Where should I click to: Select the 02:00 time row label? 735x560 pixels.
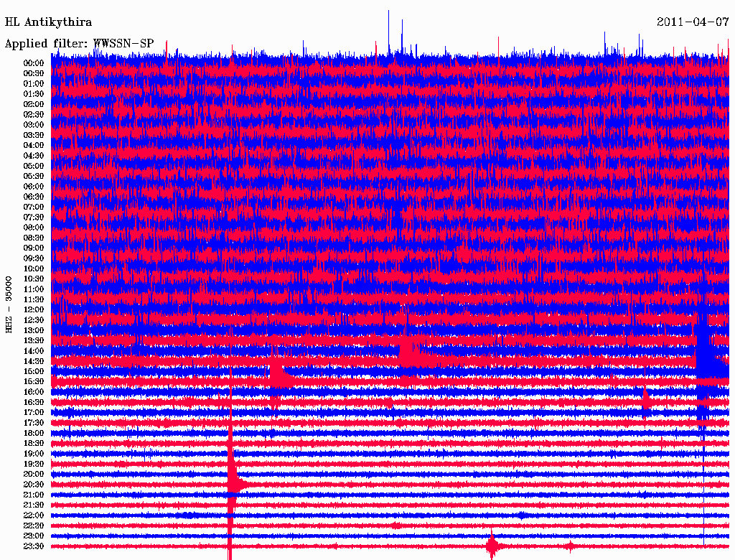(34, 105)
